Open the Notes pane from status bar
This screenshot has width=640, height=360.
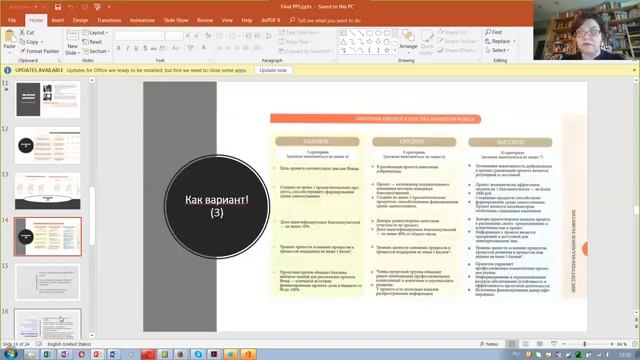(x=489, y=344)
